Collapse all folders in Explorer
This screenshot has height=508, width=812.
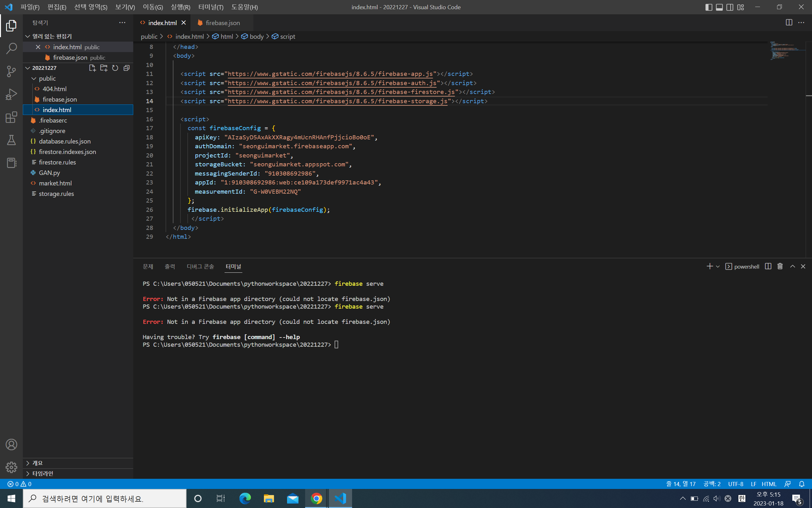(x=127, y=68)
